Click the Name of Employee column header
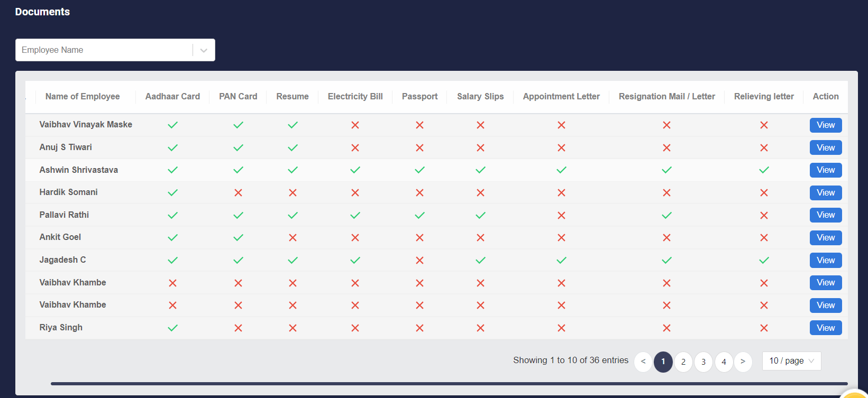 coord(83,97)
